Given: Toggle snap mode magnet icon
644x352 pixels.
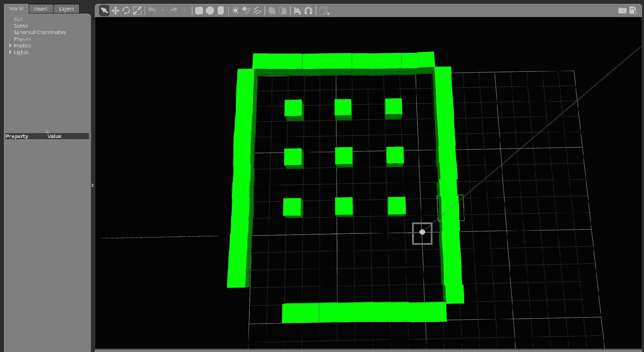Looking at the screenshot, I should [308, 11].
